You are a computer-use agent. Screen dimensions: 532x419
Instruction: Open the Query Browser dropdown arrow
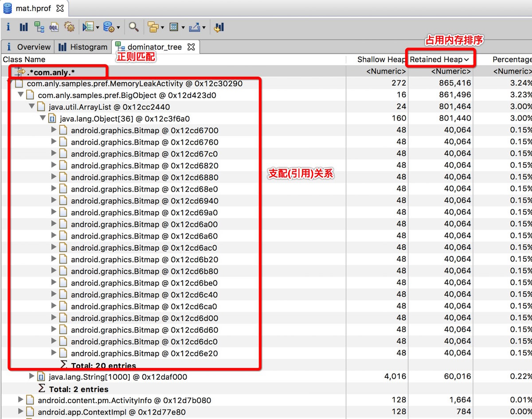pyautogui.click(x=118, y=27)
